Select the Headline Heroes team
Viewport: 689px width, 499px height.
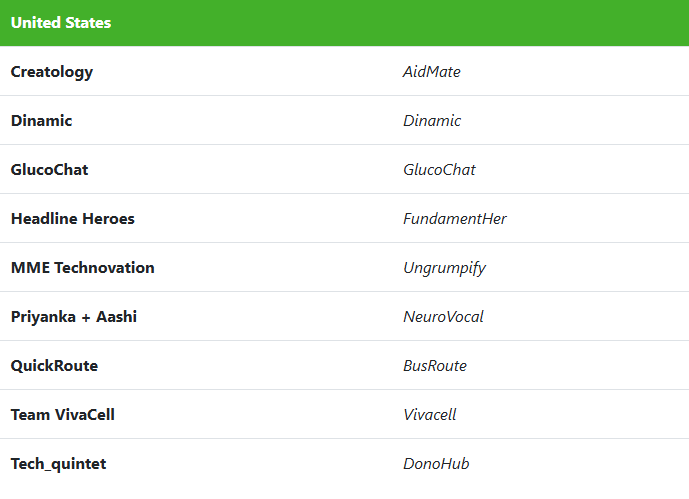click(x=73, y=219)
